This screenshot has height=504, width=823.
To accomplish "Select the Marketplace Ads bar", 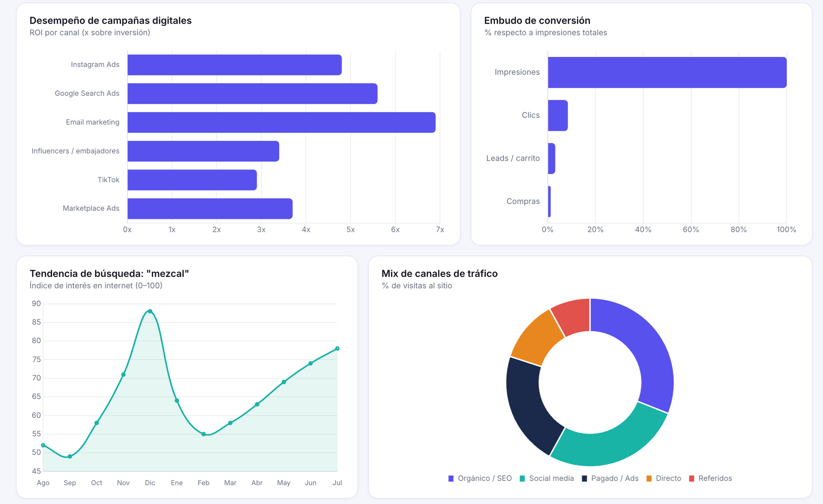I will (x=210, y=208).
